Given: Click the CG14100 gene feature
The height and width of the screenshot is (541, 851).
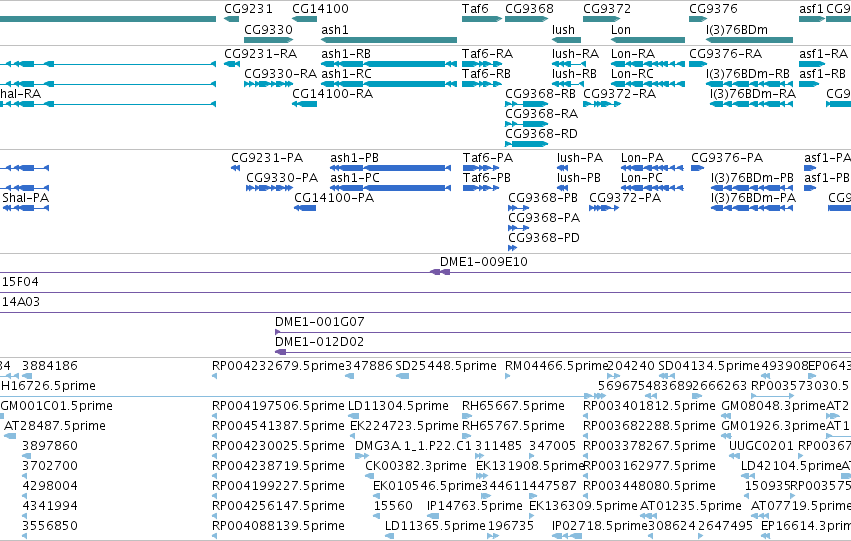Looking at the screenshot, I should click(304, 19).
